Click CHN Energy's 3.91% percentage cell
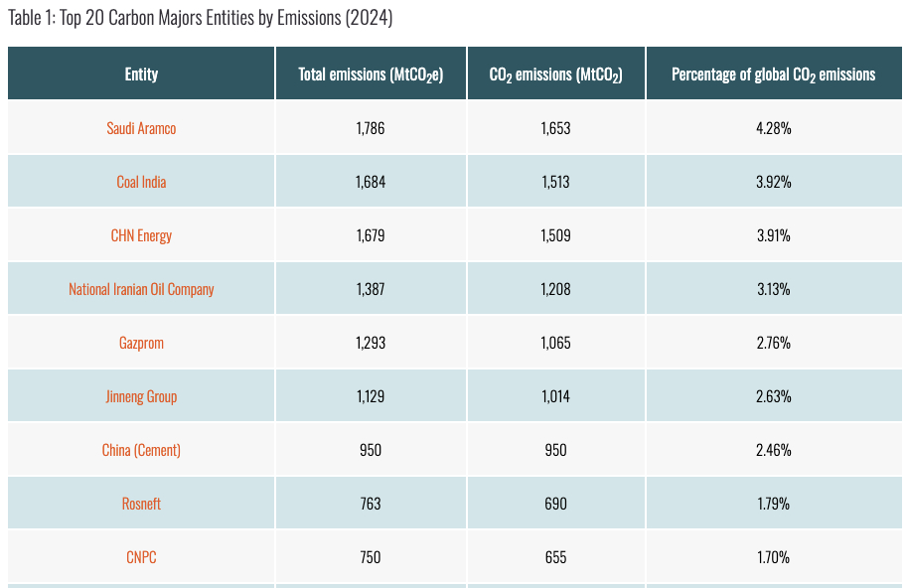Viewport: 907px width, 588px height. (773, 235)
